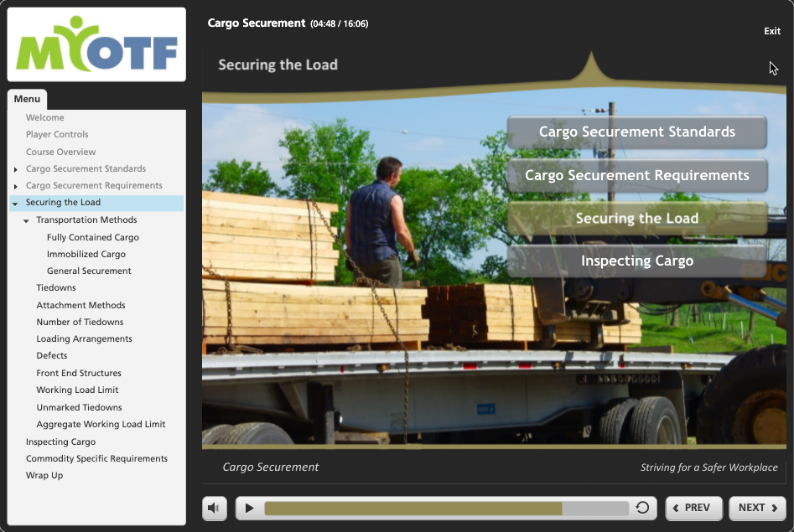This screenshot has height=532, width=794.
Task: Open Aggregate Working Load Limit topic
Action: click(x=101, y=424)
